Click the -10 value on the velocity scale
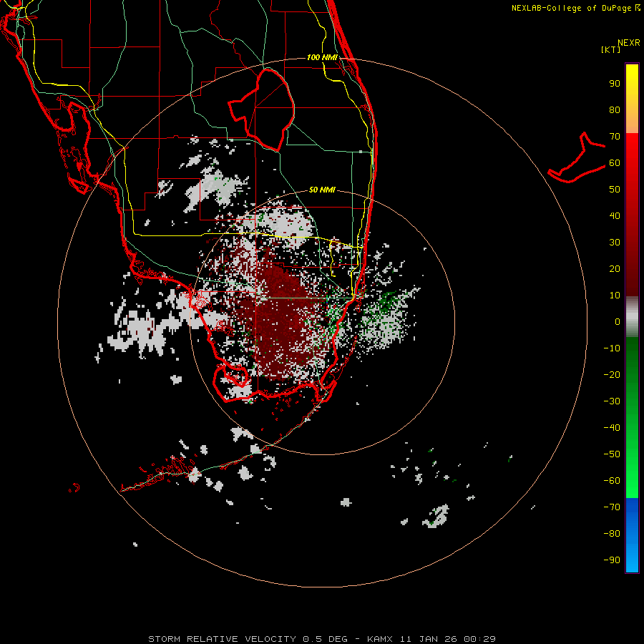644x644 pixels. [612, 348]
